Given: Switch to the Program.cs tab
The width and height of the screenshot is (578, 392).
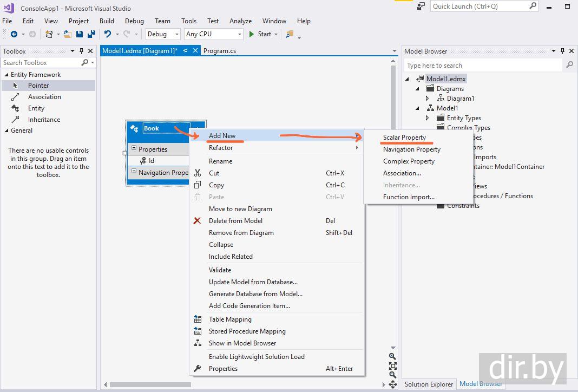Looking at the screenshot, I should (x=220, y=51).
